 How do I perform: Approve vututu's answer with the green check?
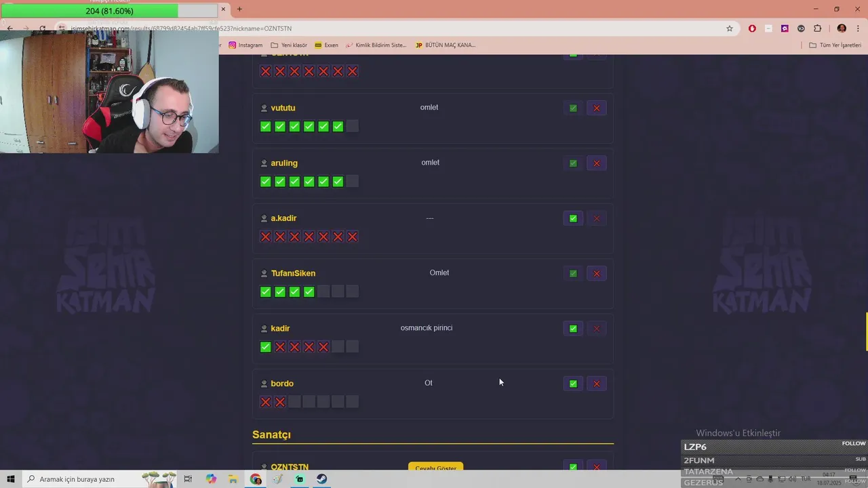click(573, 108)
